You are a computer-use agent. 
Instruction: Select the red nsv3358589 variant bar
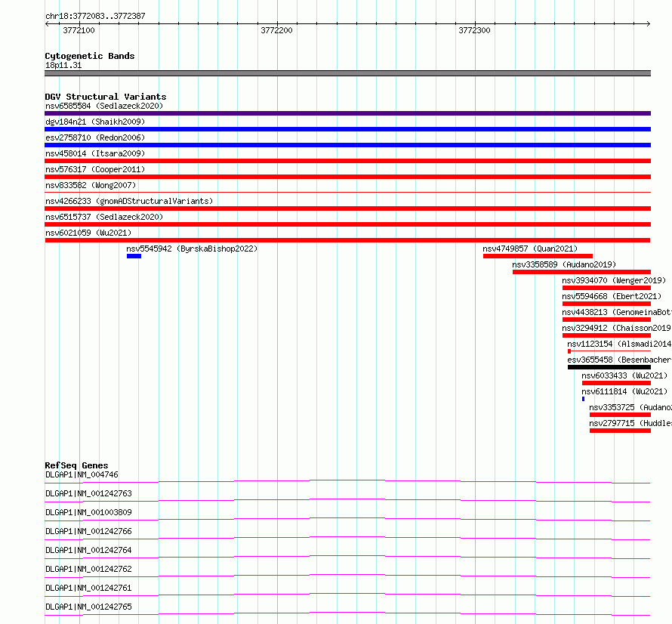[581, 272]
